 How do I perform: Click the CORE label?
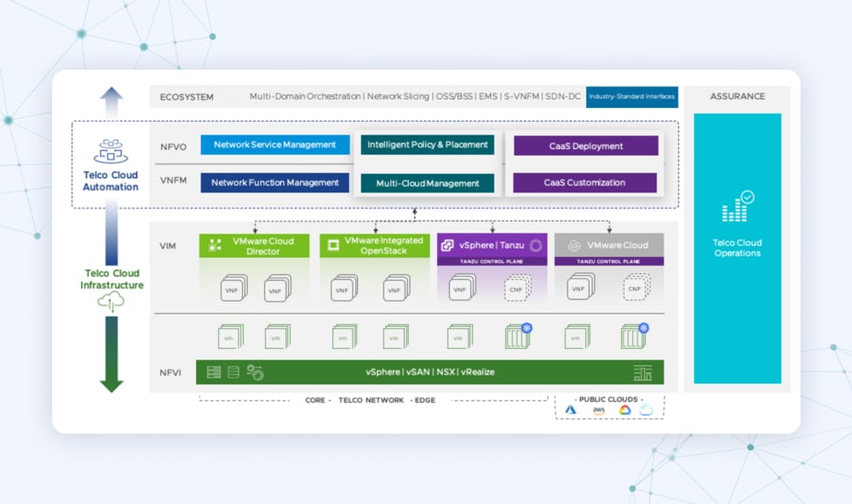pos(315,400)
